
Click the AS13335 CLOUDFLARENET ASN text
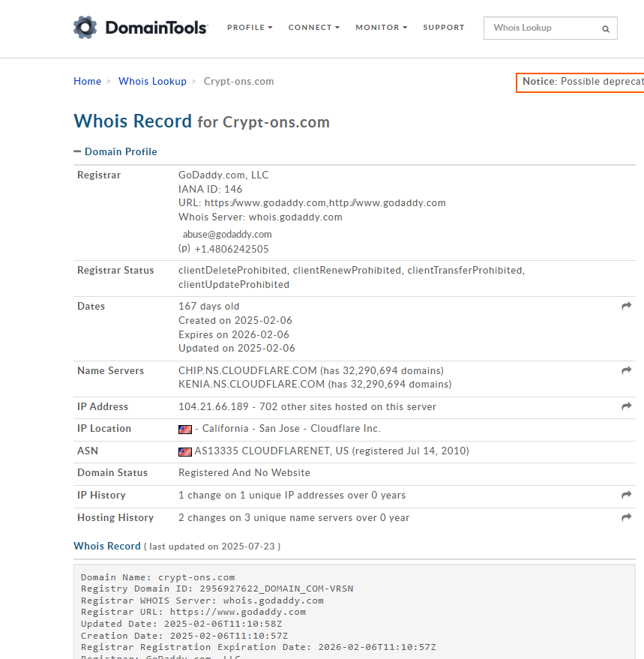click(x=271, y=451)
